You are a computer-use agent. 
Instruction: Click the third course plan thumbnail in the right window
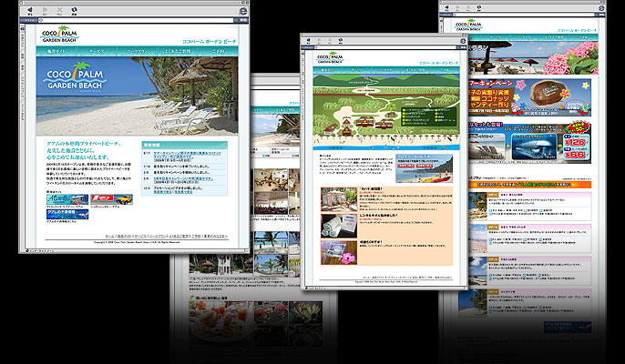click(478, 271)
